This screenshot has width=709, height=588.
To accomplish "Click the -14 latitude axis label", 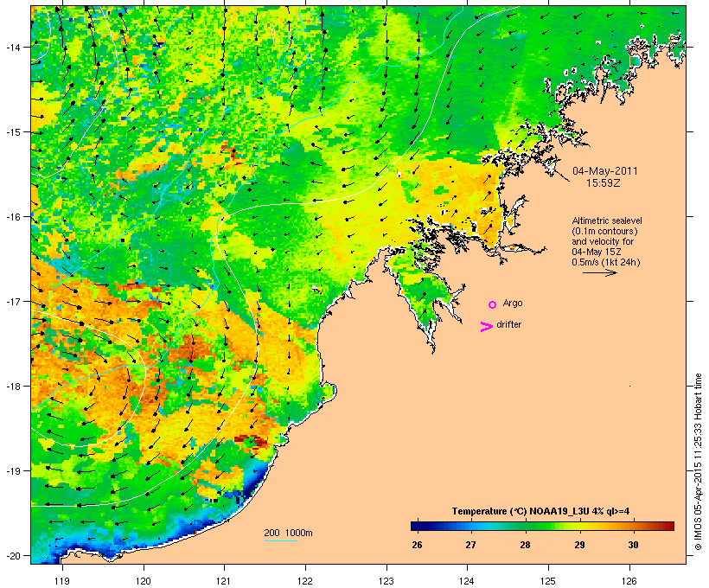I will tap(12, 47).
